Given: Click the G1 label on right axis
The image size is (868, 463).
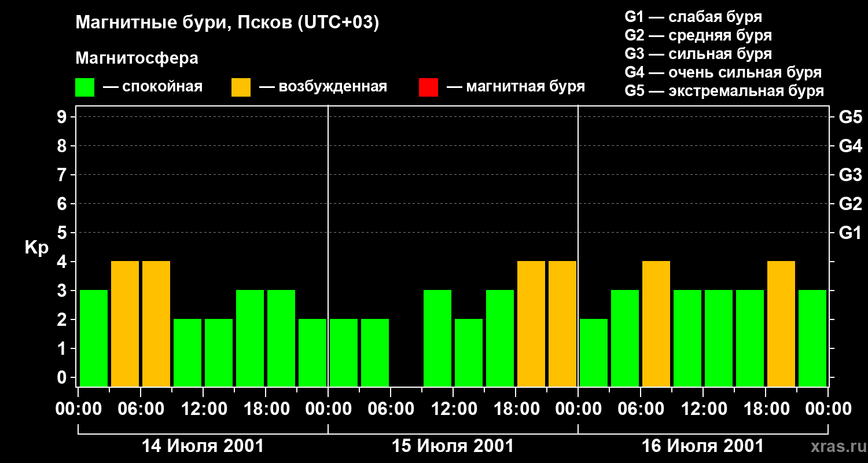Looking at the screenshot, I should (x=850, y=233).
